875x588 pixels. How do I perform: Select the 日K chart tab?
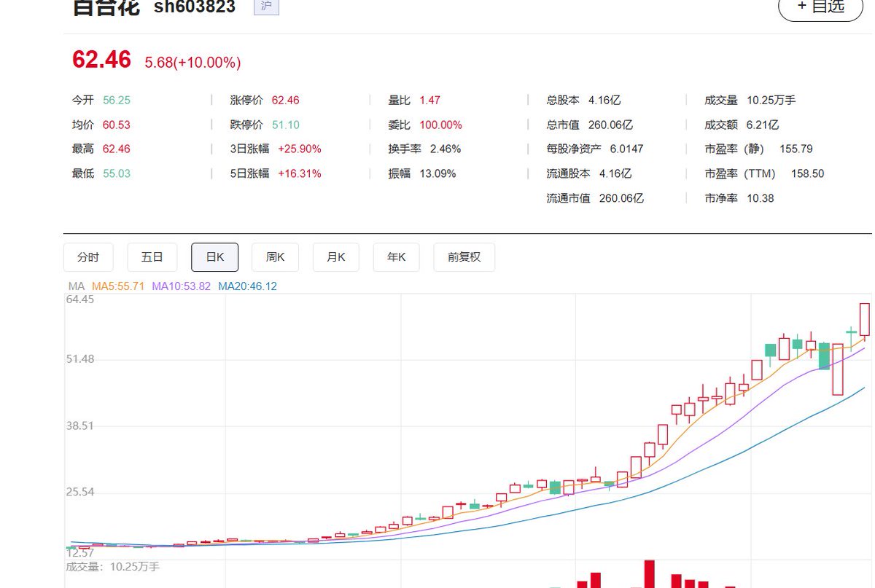click(214, 257)
